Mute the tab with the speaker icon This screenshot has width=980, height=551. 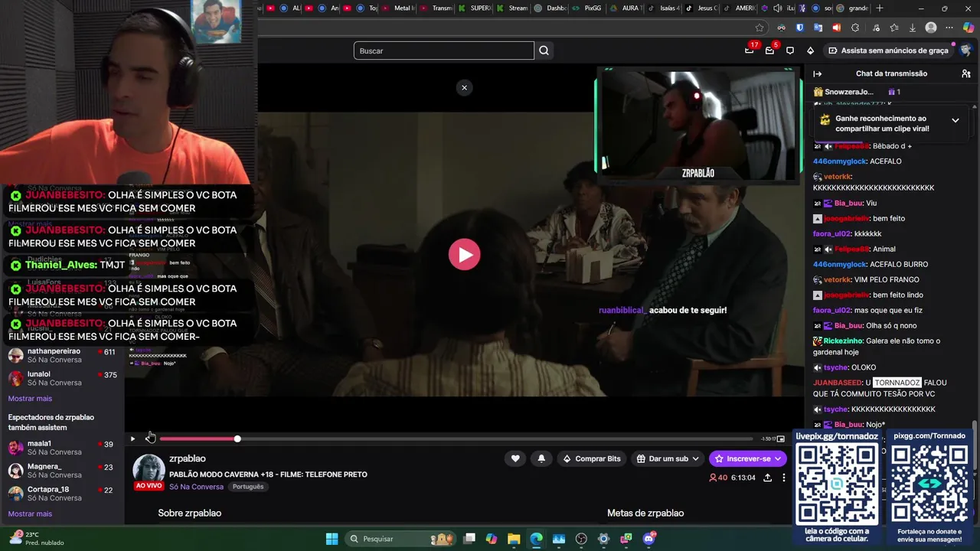[777, 8]
